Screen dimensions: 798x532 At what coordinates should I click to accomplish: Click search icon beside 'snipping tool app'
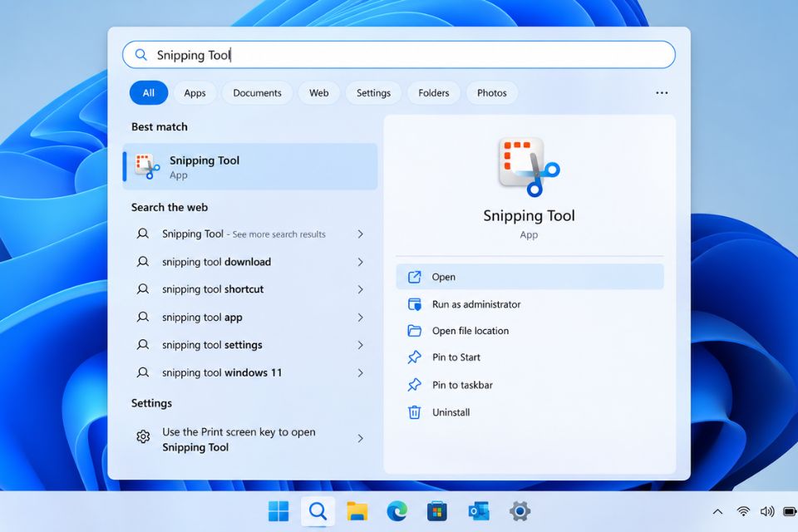pyautogui.click(x=143, y=318)
